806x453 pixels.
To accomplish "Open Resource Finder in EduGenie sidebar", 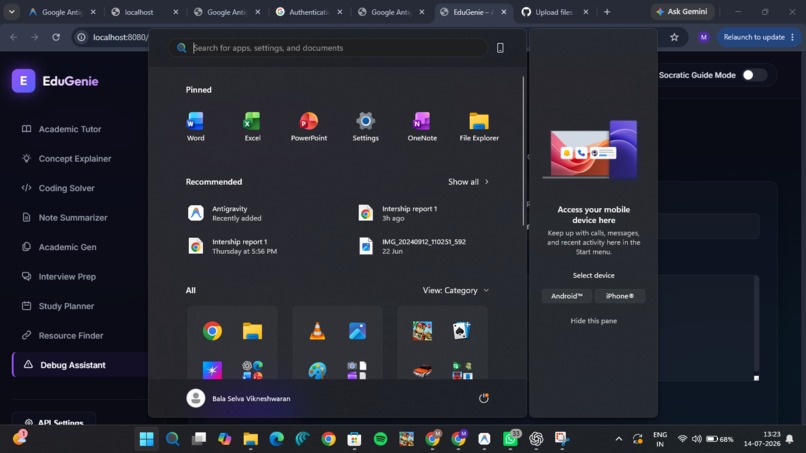I will coord(70,335).
